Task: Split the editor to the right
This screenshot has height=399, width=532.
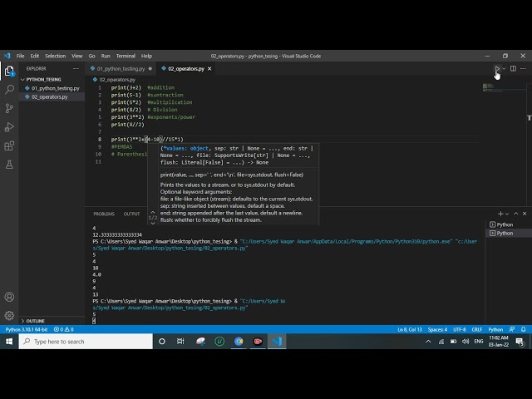Action: [513, 68]
